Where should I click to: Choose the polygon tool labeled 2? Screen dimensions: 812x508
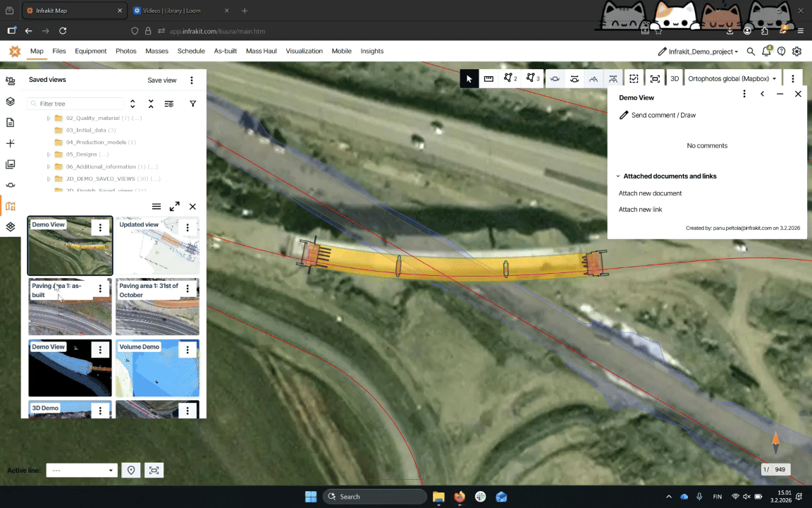tap(510, 78)
